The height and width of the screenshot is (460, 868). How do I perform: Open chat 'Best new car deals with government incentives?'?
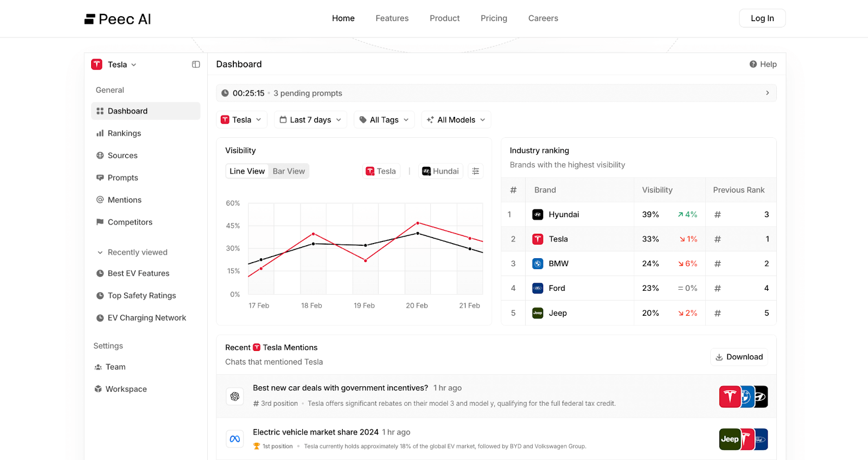click(x=341, y=388)
